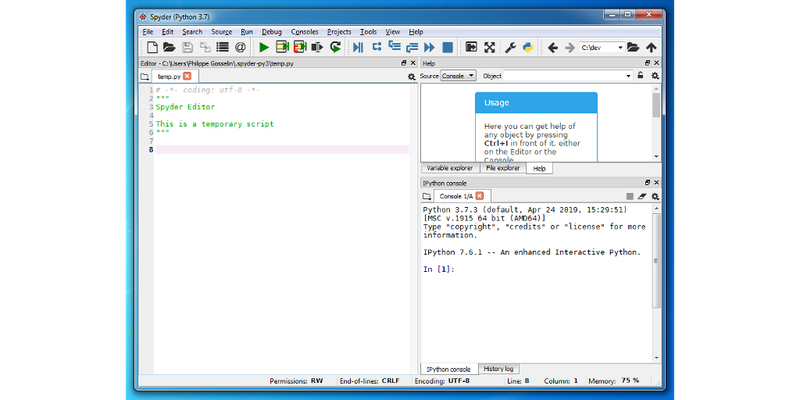Close the Console 1/A tab
Viewport: 800px width, 400px height.
click(480, 196)
